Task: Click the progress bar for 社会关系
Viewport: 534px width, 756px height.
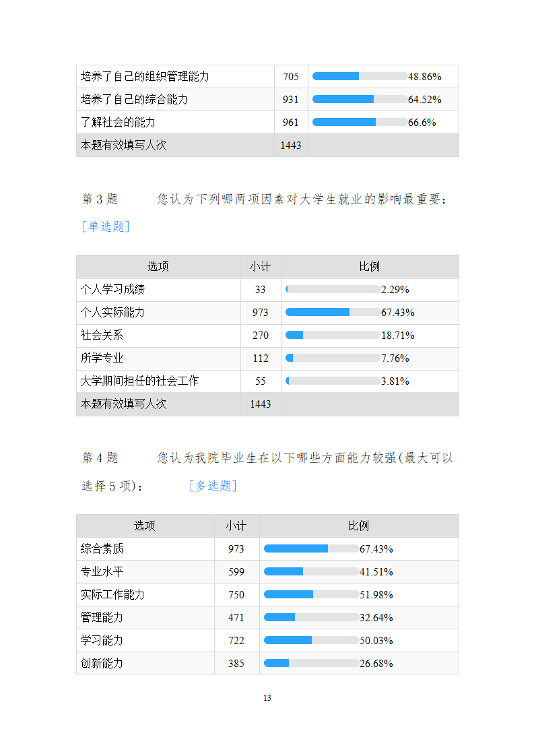Action: pyautogui.click(x=333, y=335)
